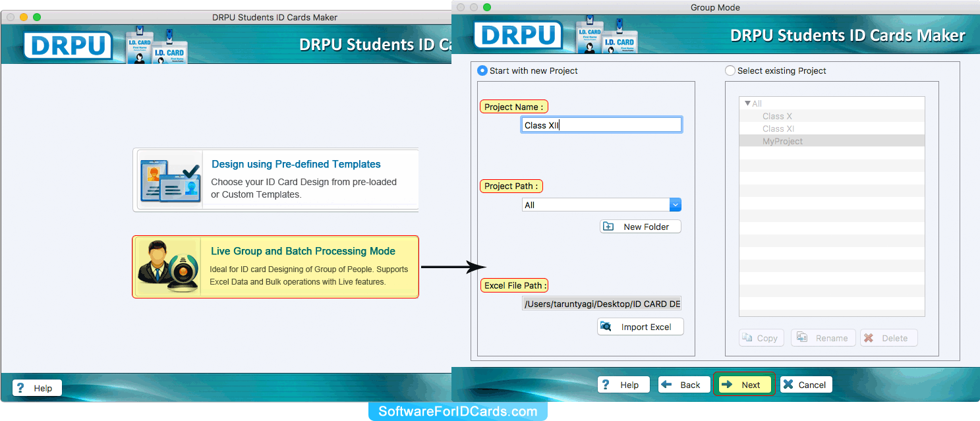The image size is (980, 421).
Task: Collapse the All tree node triangle
Action: coord(747,103)
